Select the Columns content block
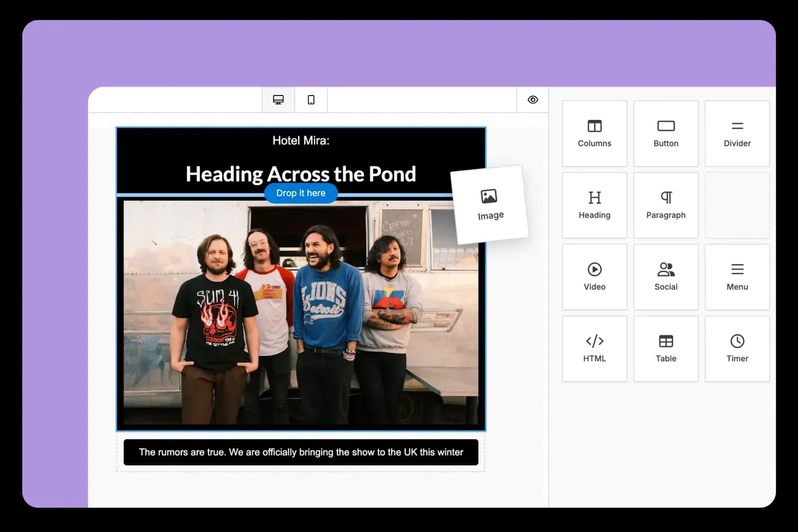The width and height of the screenshot is (798, 532). [594, 133]
